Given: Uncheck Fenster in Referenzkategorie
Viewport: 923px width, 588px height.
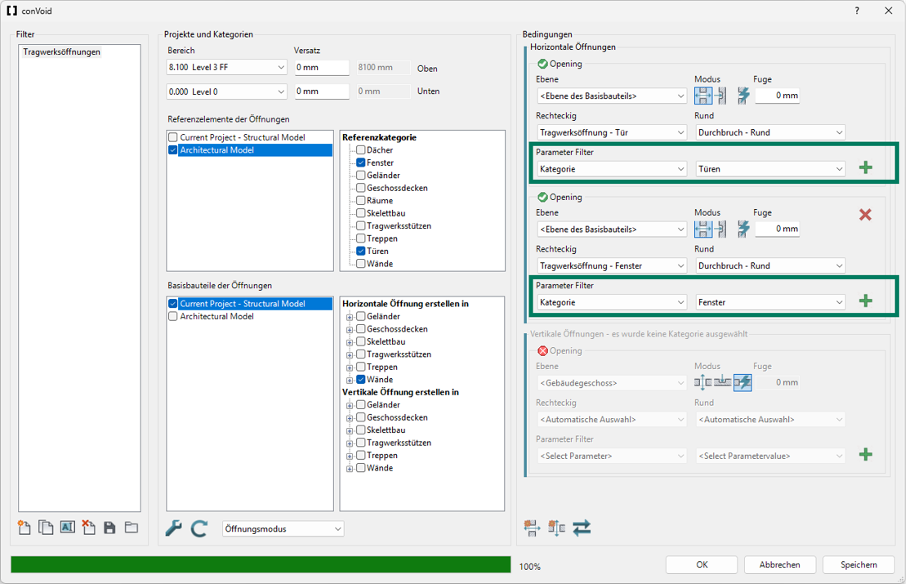Looking at the screenshot, I should [x=361, y=163].
